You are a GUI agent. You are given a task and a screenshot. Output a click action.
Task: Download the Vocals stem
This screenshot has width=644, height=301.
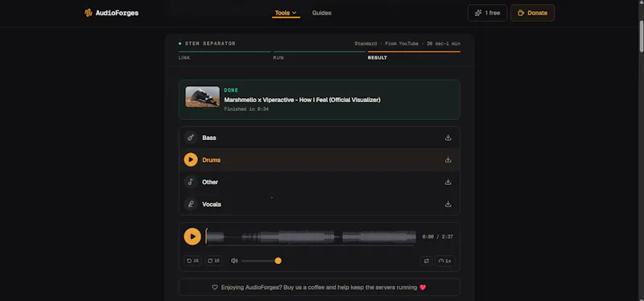[x=448, y=204]
